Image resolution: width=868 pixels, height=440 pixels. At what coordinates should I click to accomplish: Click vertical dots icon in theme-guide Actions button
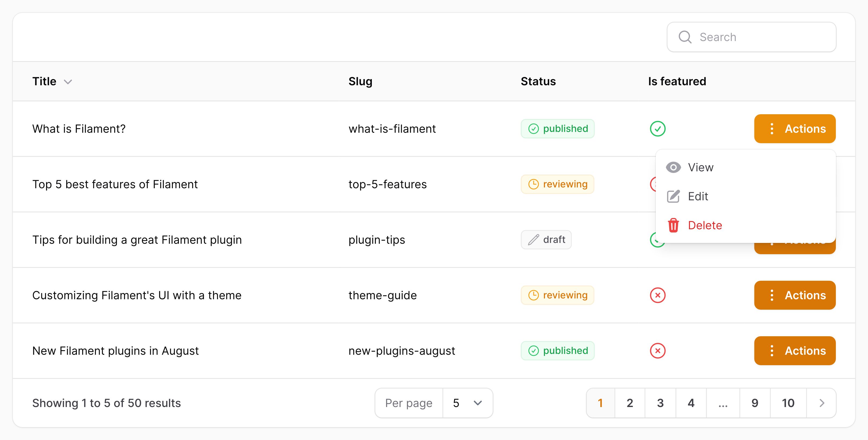click(x=772, y=295)
